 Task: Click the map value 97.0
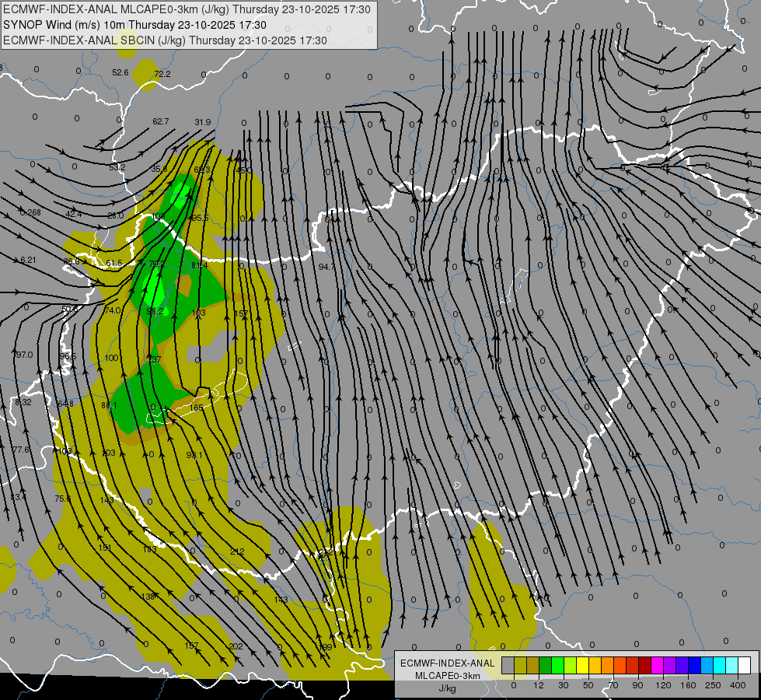pyautogui.click(x=24, y=355)
